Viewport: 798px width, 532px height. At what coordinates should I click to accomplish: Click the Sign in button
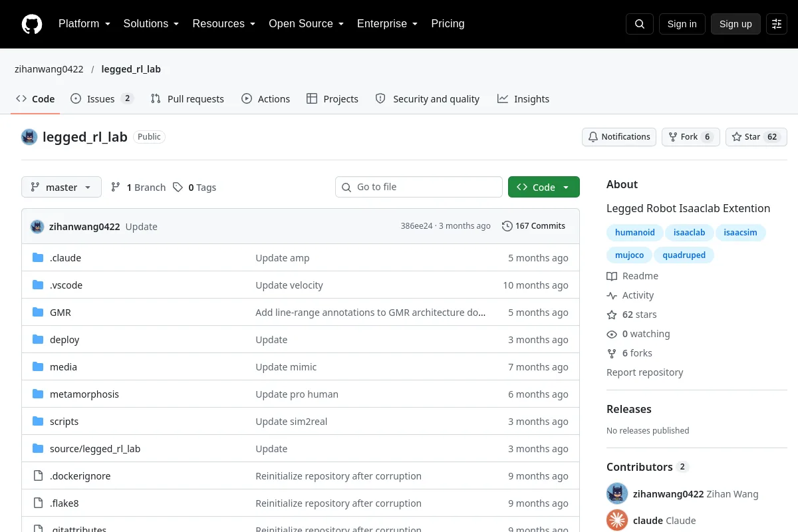(x=682, y=24)
